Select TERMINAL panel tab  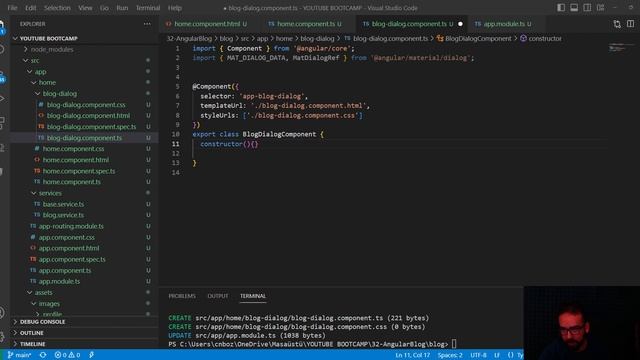[253, 296]
